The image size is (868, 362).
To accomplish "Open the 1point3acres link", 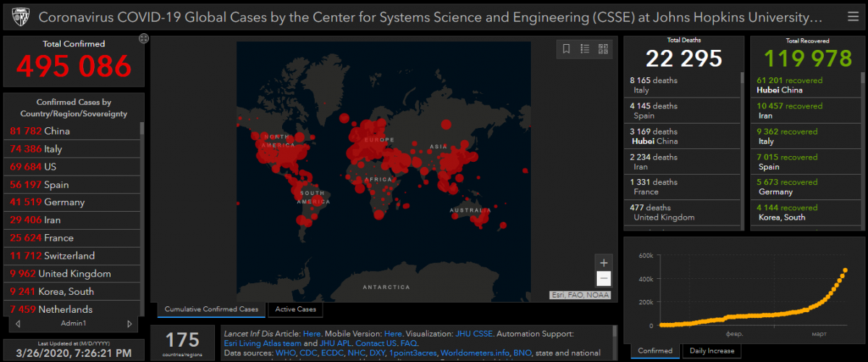I will pyautogui.click(x=412, y=353).
